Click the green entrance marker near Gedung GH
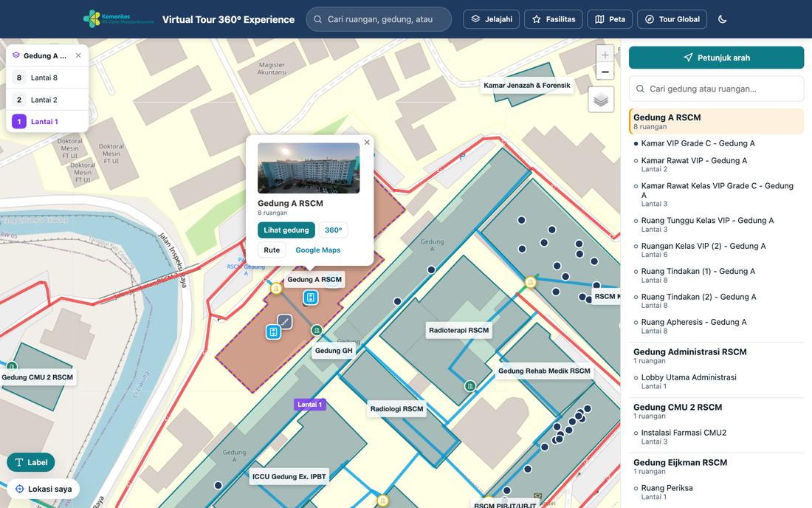 click(317, 330)
